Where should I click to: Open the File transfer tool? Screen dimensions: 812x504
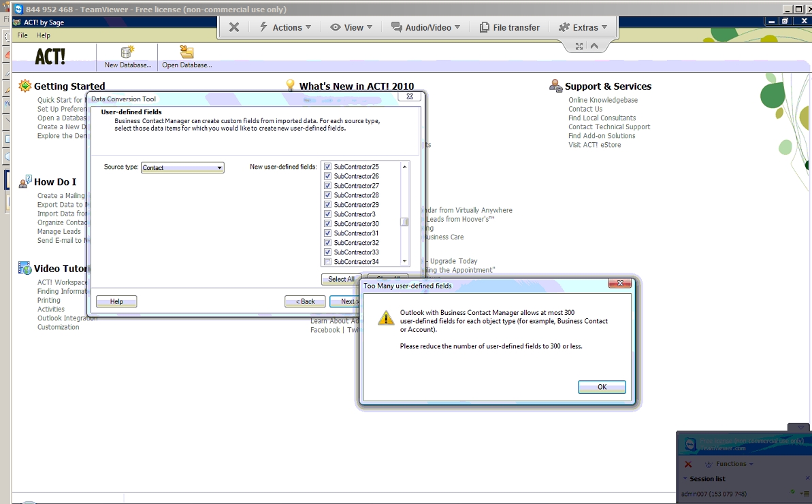[510, 27]
